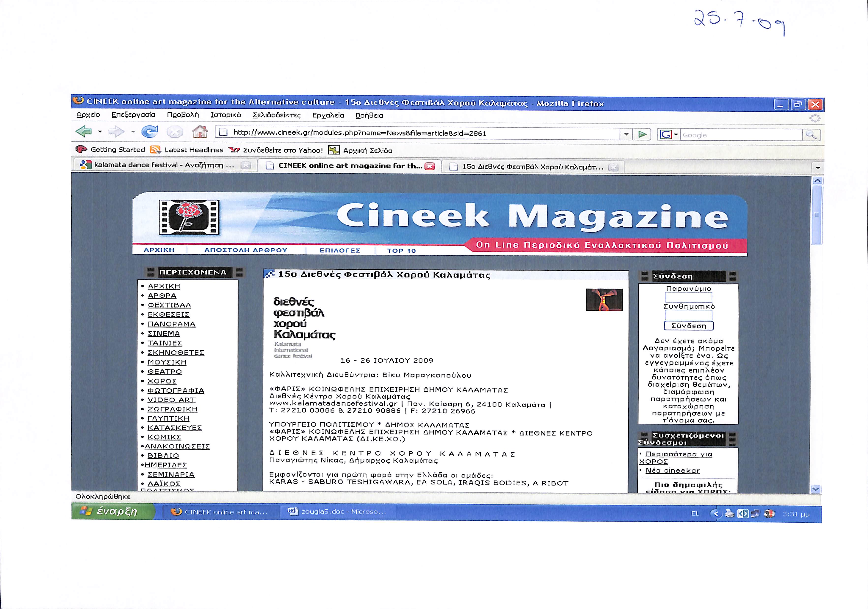Open forward history dropdown arrow

pos(133,132)
